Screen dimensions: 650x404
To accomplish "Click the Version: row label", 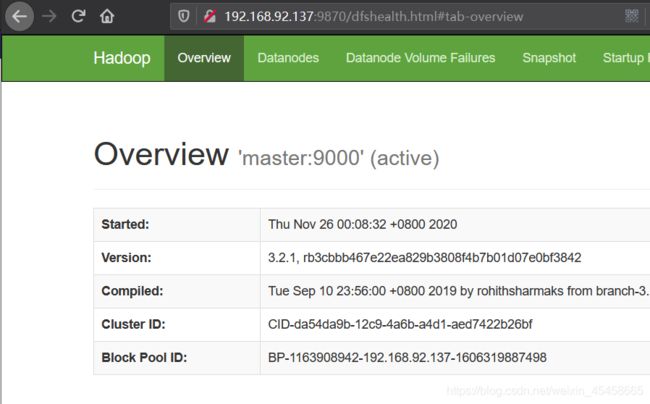I will [x=126, y=258].
